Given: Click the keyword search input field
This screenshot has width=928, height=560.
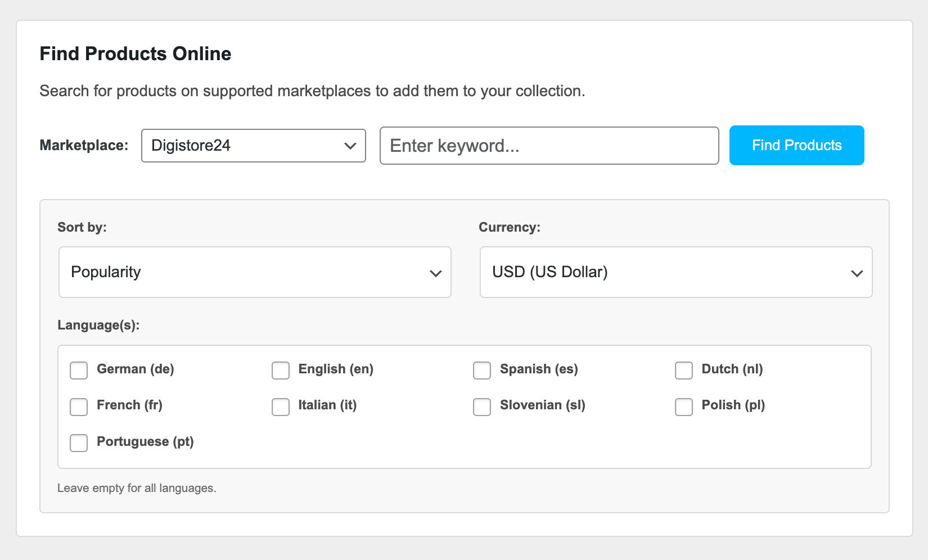Looking at the screenshot, I should click(549, 146).
